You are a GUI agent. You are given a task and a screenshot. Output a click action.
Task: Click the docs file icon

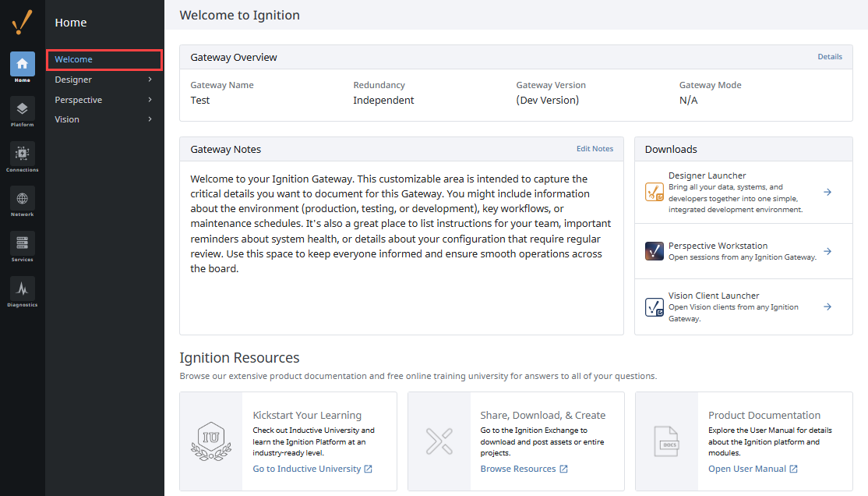point(666,441)
